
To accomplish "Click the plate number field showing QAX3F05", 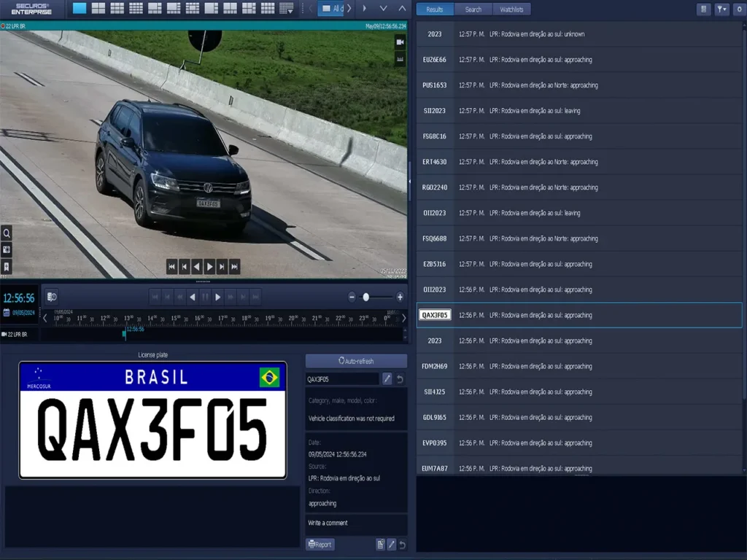I will [x=342, y=379].
